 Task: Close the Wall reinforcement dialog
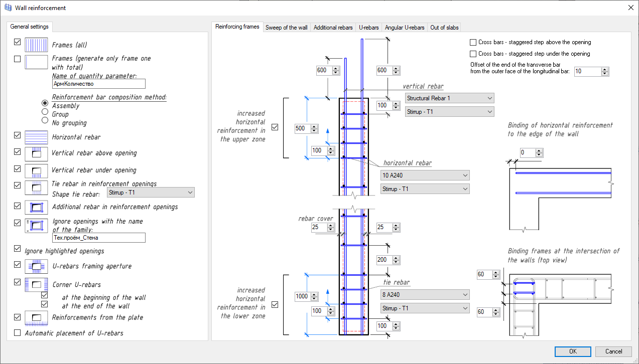630,8
